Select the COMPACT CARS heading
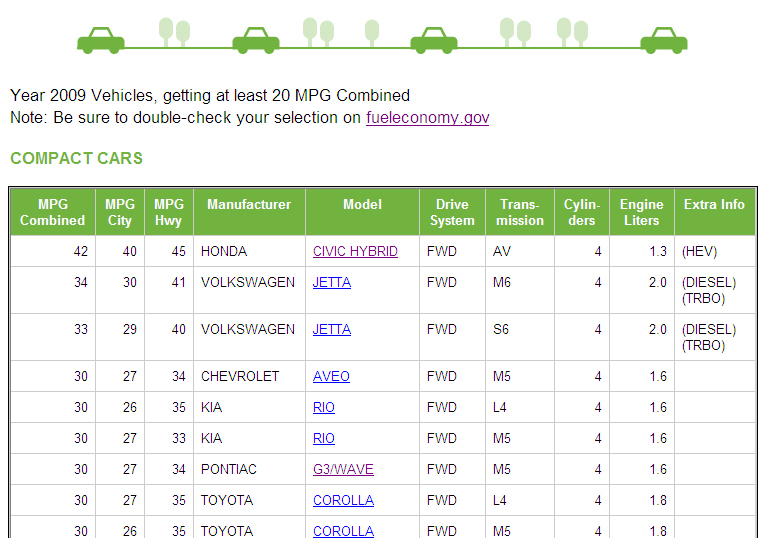Image resolution: width=766 pixels, height=538 pixels. tap(76, 158)
